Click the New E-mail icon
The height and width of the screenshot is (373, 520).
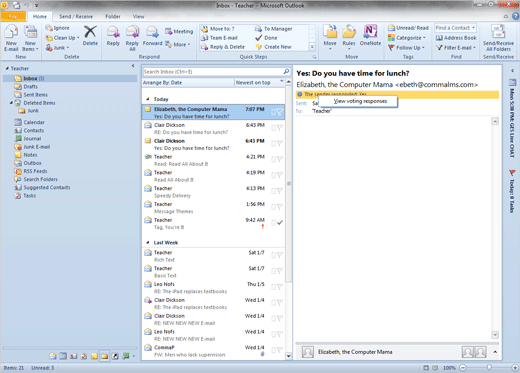click(11, 38)
